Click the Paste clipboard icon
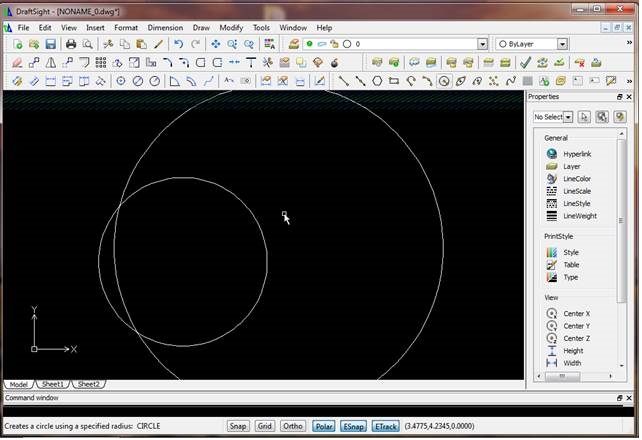 [141, 44]
